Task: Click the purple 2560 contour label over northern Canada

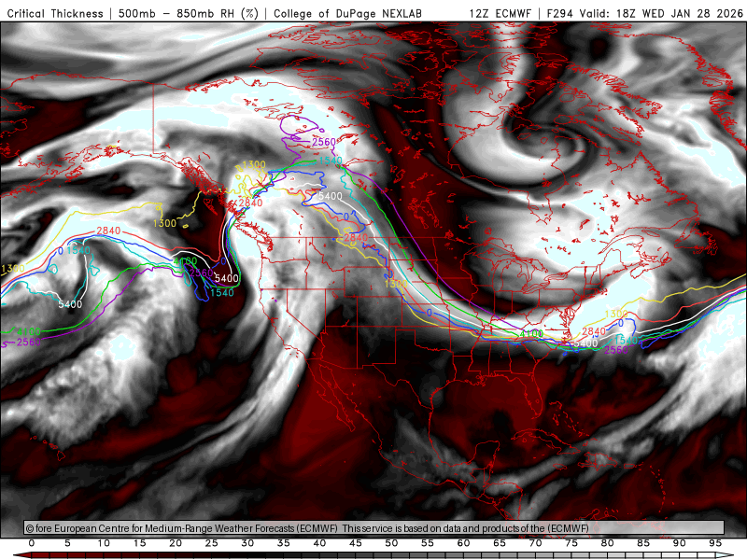Action: (324, 142)
